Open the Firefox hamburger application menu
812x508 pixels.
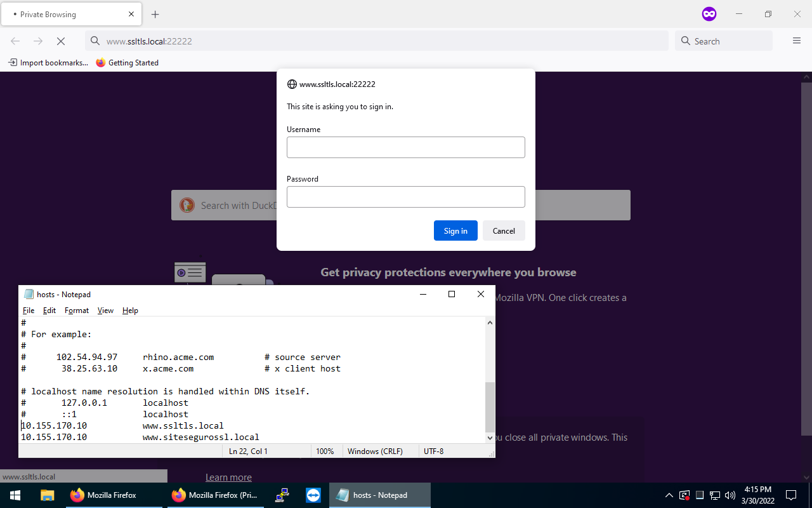(x=797, y=41)
